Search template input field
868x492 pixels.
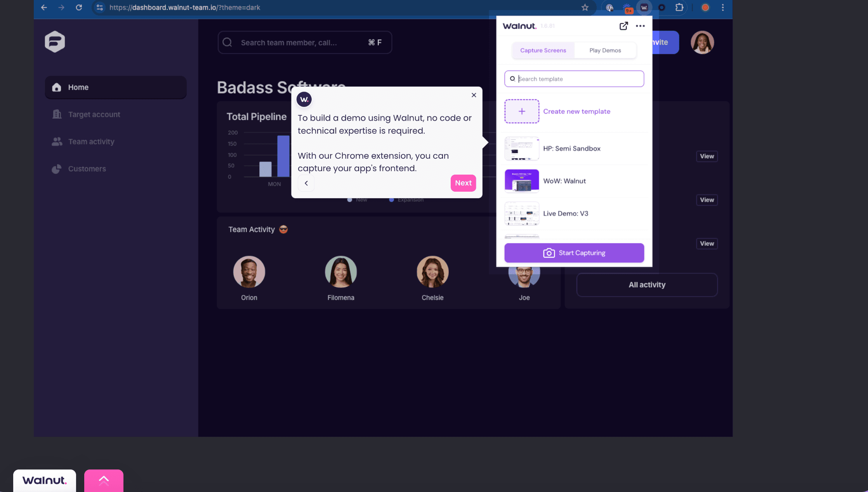[x=573, y=79]
